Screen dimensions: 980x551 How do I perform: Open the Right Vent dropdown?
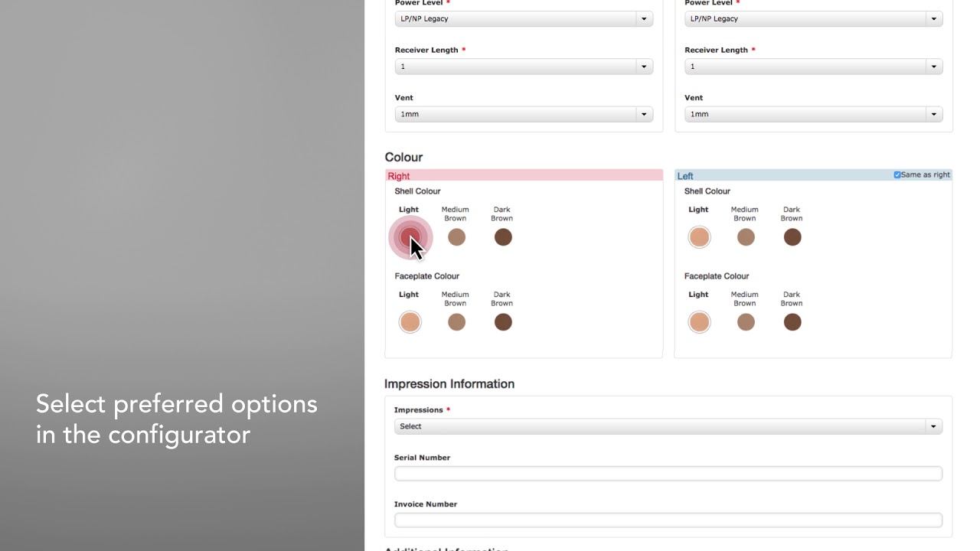[524, 114]
